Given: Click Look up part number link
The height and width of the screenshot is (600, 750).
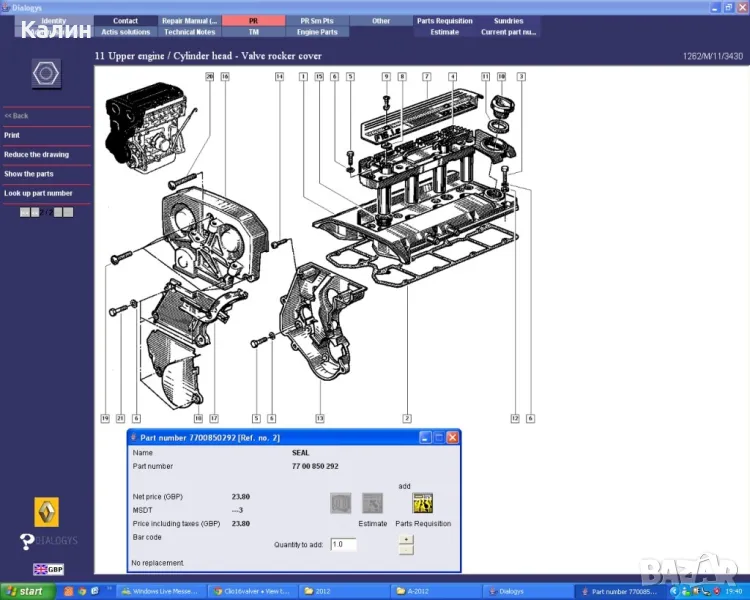Looking at the screenshot, I should 38,193.
